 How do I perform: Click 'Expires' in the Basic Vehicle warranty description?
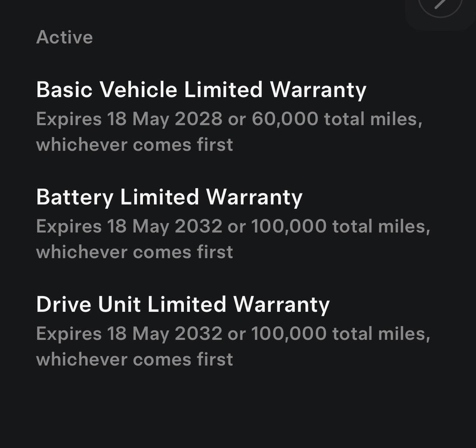click(x=69, y=119)
